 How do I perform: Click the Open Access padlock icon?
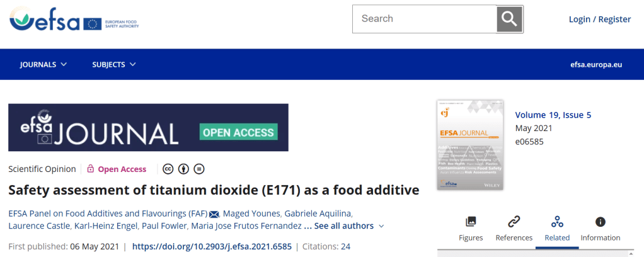tap(91, 169)
